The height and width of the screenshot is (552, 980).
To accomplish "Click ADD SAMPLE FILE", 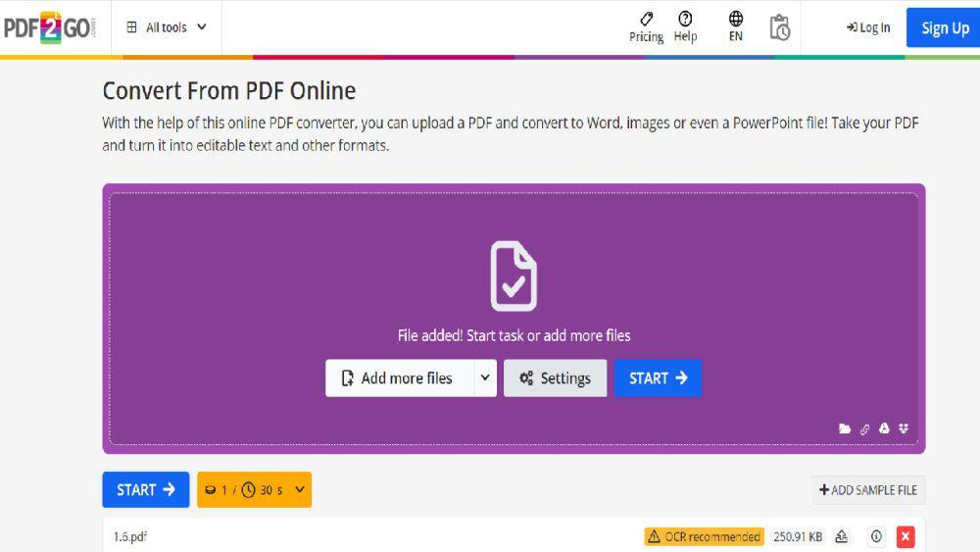I will click(x=868, y=490).
